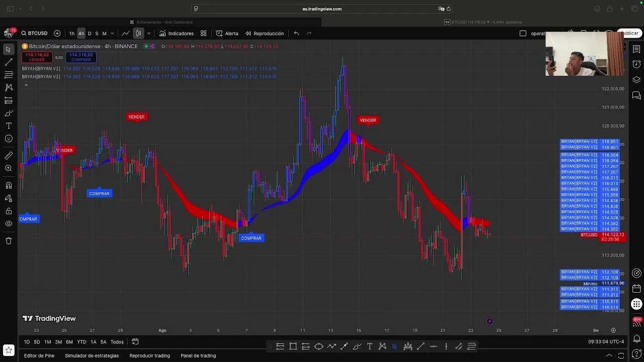Viewport: 644px width, 362px height.
Task: Expand the chart style dropdown arrow
Action: [148, 33]
